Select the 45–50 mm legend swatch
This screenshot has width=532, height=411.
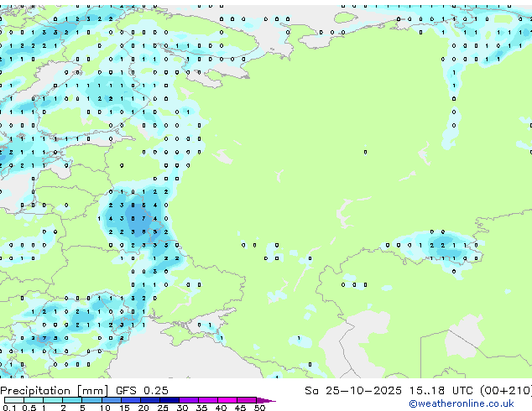pos(247,400)
